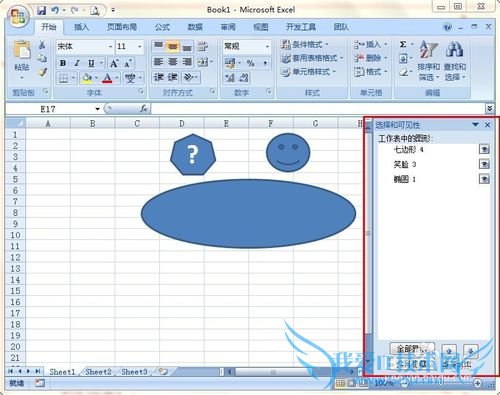Undo the last action
500x395 pixels.
[55, 10]
